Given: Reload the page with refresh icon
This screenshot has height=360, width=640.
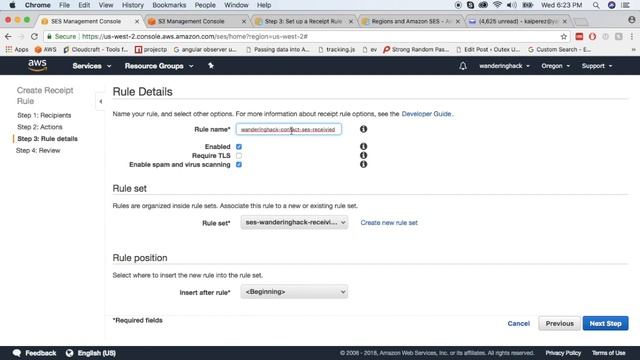Looking at the screenshot, I should [x=34, y=36].
